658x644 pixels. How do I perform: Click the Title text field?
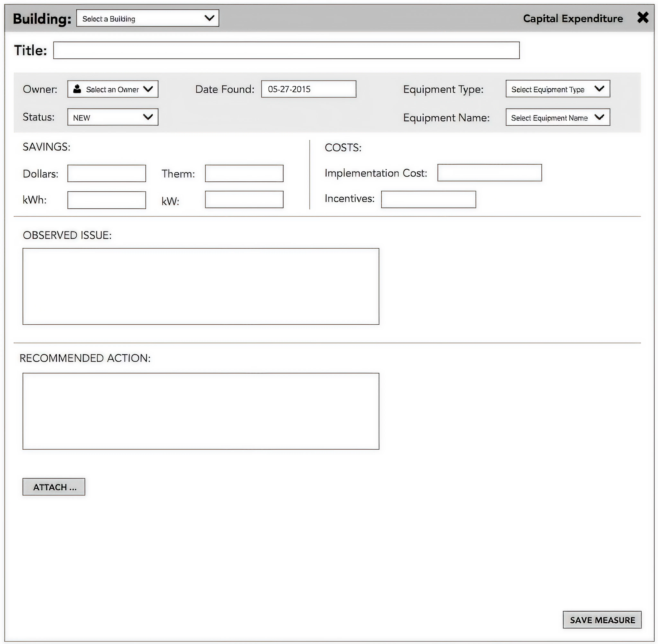(x=286, y=51)
